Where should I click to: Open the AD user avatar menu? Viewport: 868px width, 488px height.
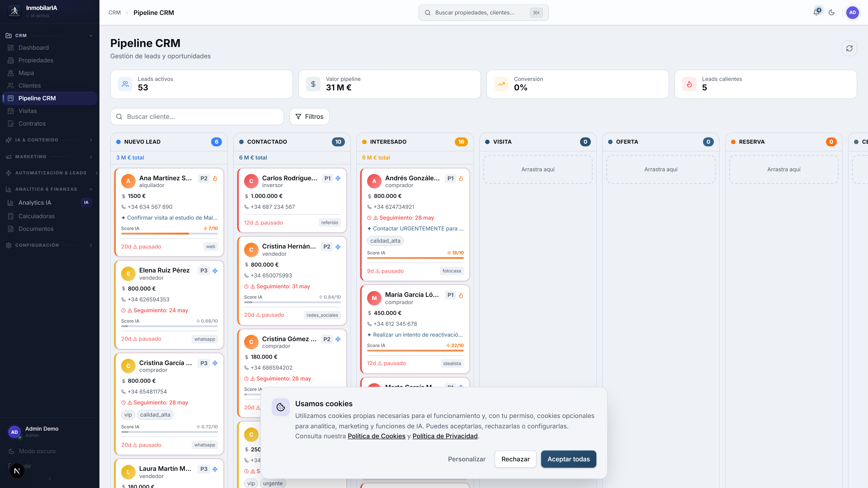(852, 12)
